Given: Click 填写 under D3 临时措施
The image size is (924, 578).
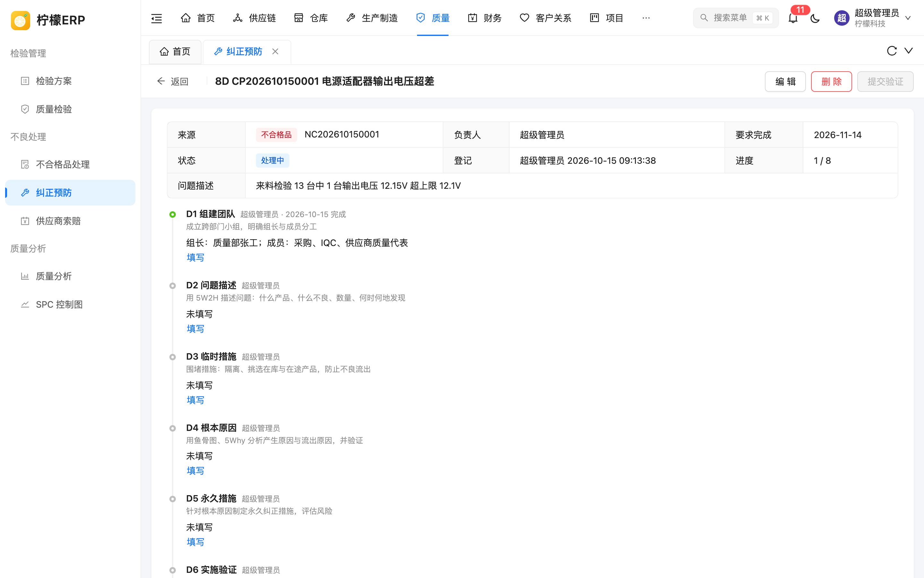Looking at the screenshot, I should [x=195, y=400].
